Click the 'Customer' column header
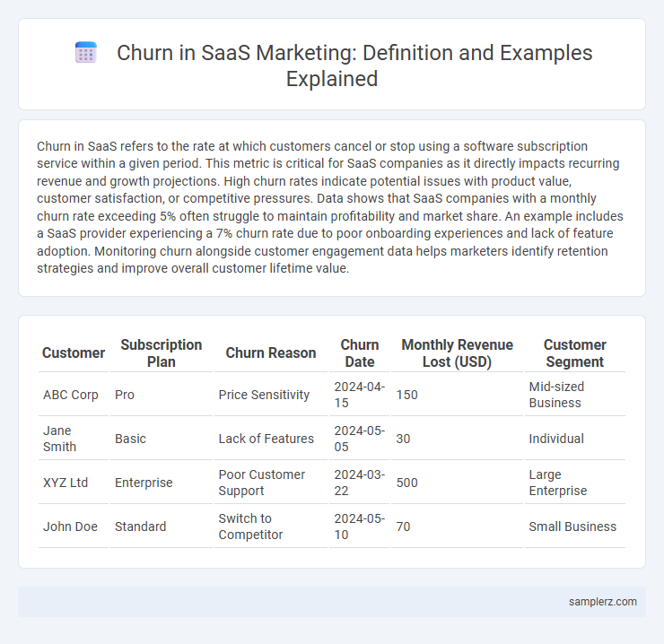Image resolution: width=664 pixels, height=644 pixels. pos(74,352)
